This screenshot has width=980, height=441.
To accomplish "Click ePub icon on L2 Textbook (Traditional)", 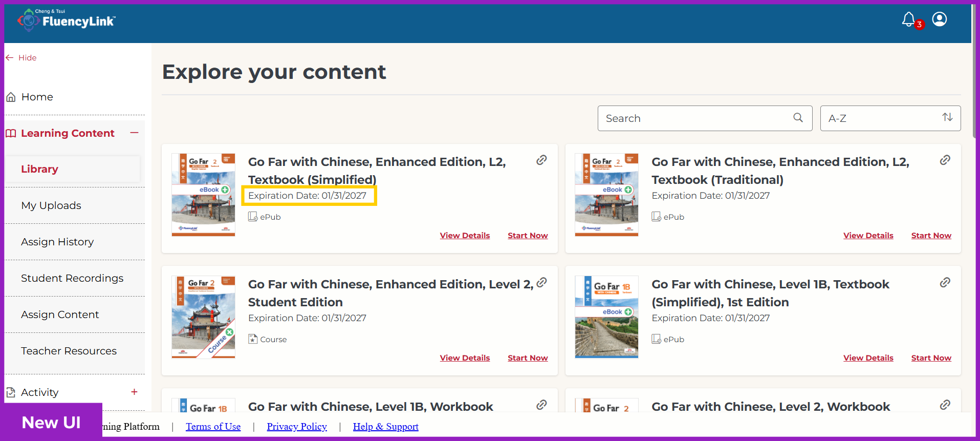I will 656,217.
